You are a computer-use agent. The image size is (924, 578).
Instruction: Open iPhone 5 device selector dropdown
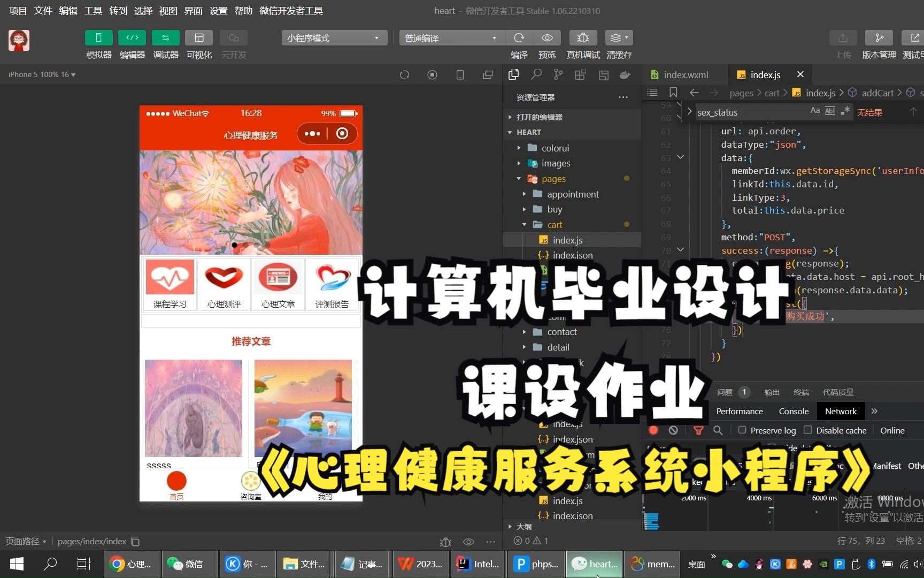tap(42, 74)
